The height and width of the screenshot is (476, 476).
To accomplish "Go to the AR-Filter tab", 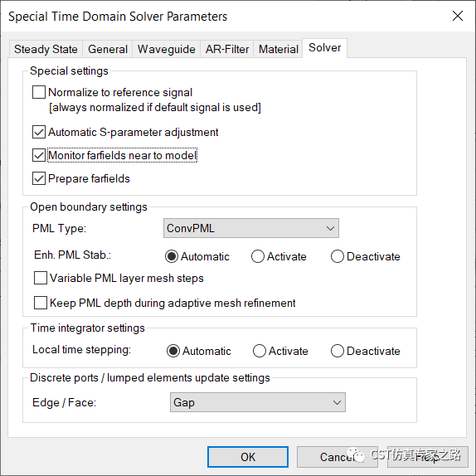I will click(x=227, y=49).
